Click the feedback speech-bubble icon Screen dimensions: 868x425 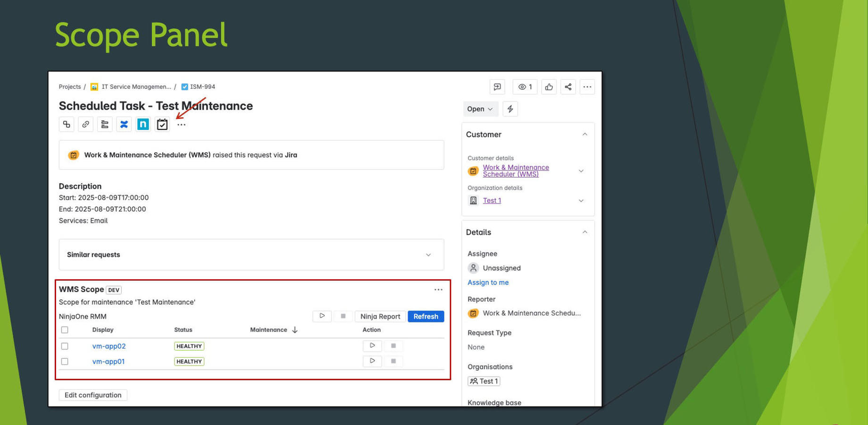tap(497, 87)
